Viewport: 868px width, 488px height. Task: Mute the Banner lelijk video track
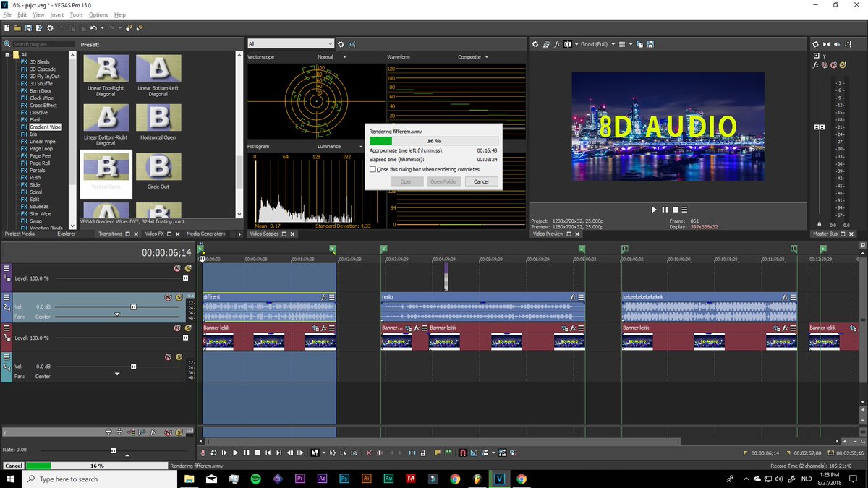point(177,328)
